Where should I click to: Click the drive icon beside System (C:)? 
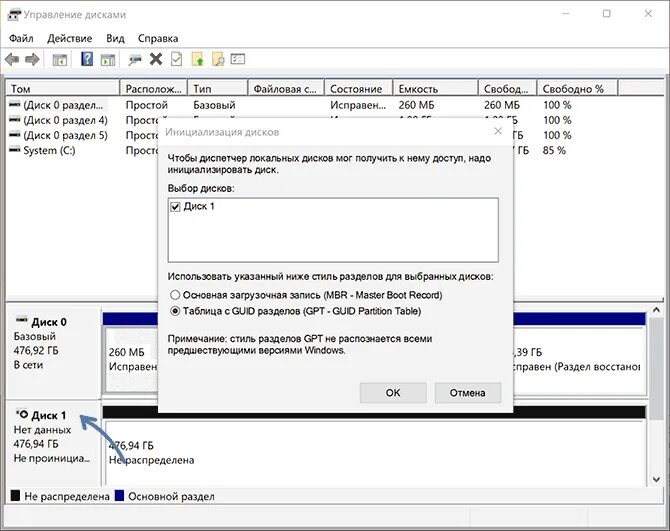coord(15,150)
